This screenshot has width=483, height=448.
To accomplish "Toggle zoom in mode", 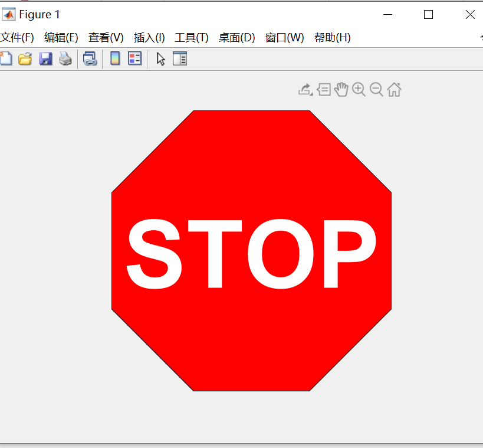I will pos(359,89).
